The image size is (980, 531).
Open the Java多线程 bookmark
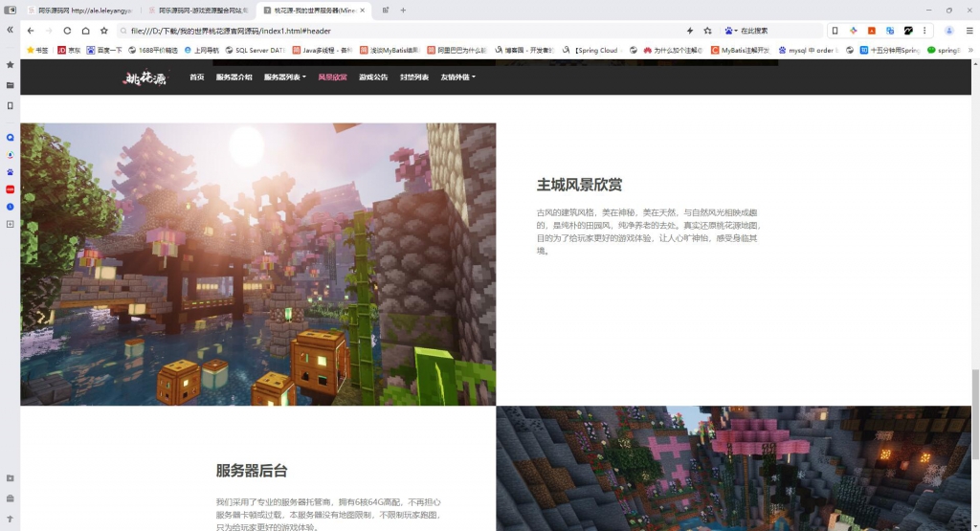(323, 50)
